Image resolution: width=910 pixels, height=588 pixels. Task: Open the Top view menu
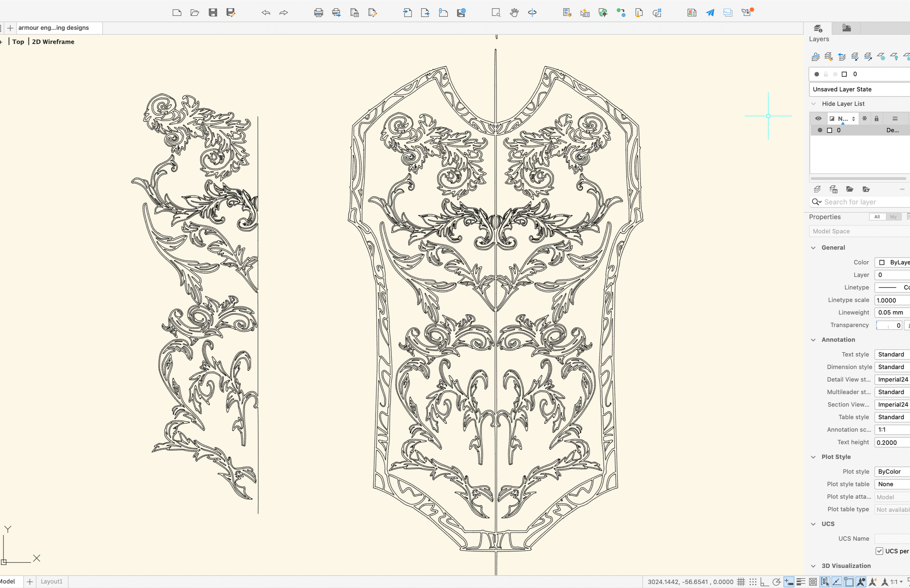[x=18, y=41]
